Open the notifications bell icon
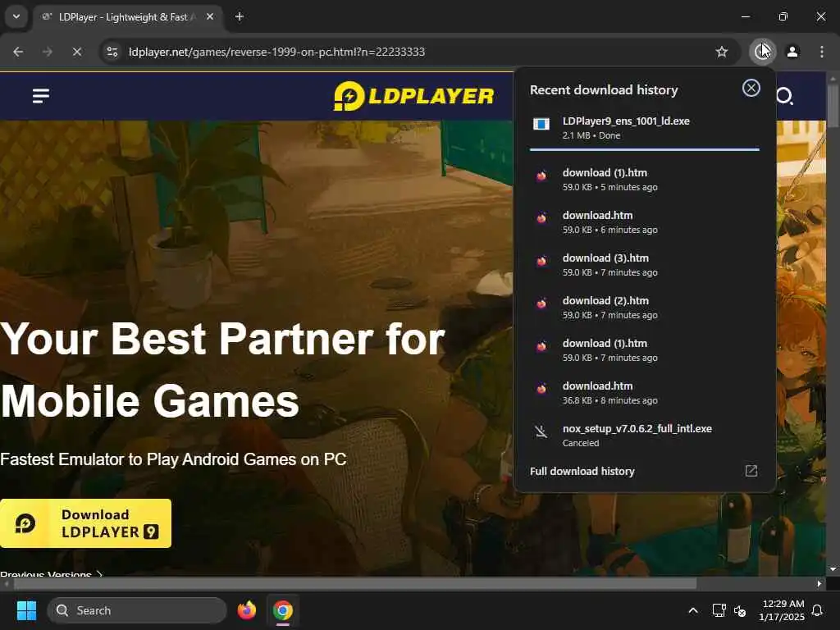This screenshot has height=630, width=840. tap(818, 610)
